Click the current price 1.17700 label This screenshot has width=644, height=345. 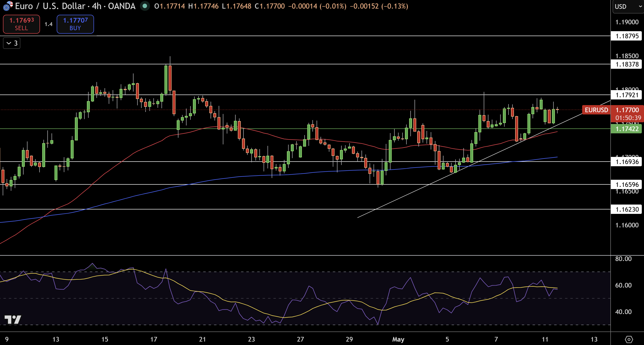[x=627, y=110]
